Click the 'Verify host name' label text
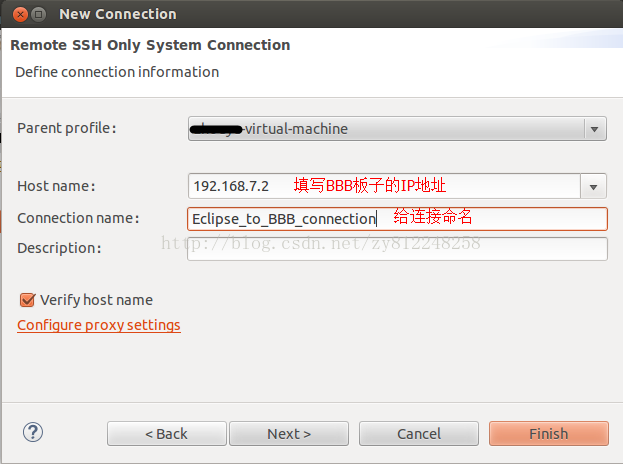This screenshot has height=464, width=623. [96, 299]
